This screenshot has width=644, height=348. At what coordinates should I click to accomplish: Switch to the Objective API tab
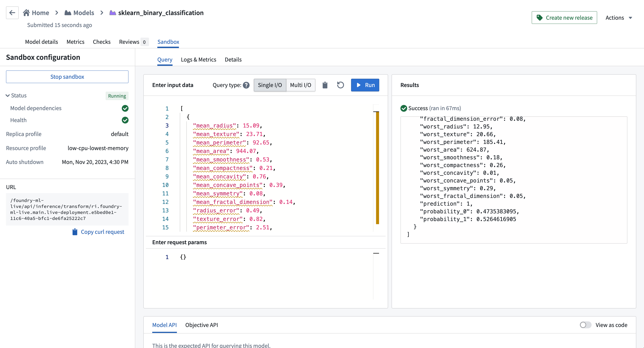coord(202,325)
